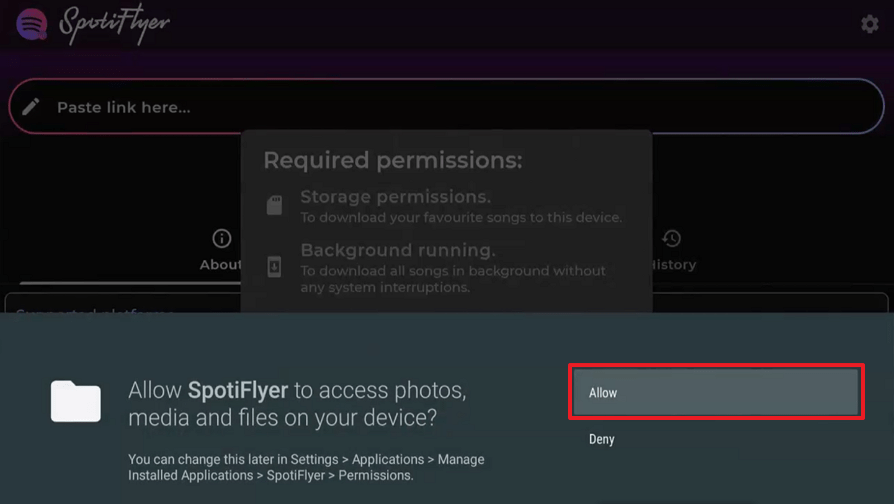Open the About tab
Screen dimensions: 894x504
tap(221, 250)
